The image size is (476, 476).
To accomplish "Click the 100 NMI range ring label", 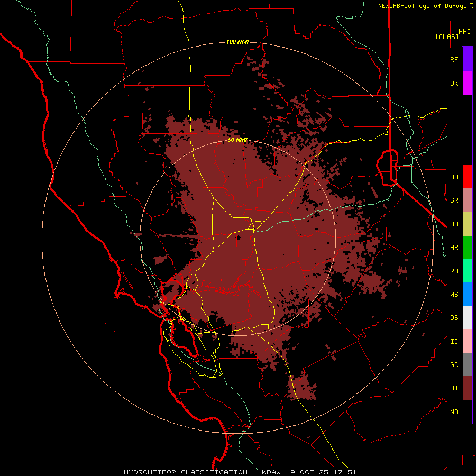I will pyautogui.click(x=237, y=42).
